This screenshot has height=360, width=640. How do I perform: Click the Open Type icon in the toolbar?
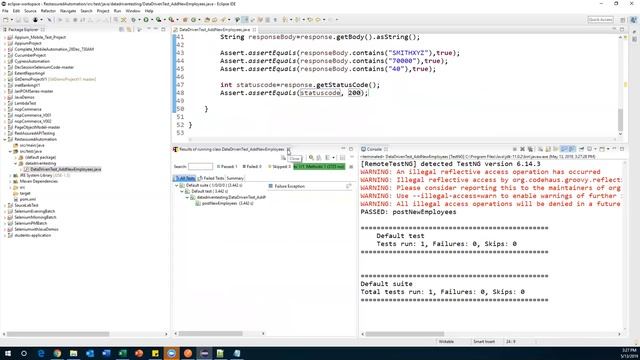click(x=207, y=20)
